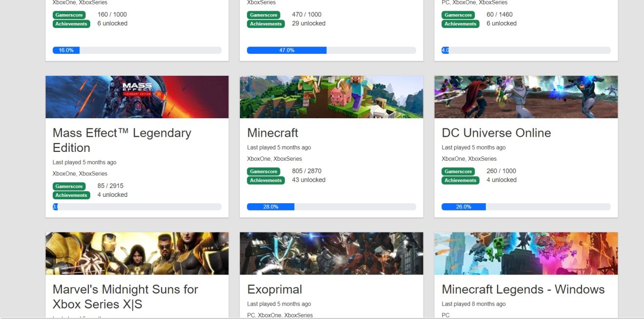Click the Exoprimal cover image
The height and width of the screenshot is (319, 644).
tap(332, 253)
